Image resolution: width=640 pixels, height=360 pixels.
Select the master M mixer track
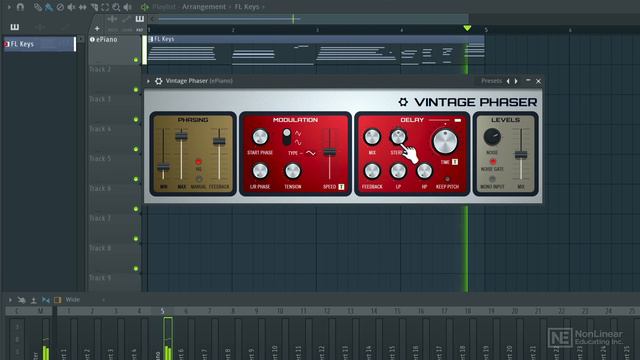(x=40, y=311)
